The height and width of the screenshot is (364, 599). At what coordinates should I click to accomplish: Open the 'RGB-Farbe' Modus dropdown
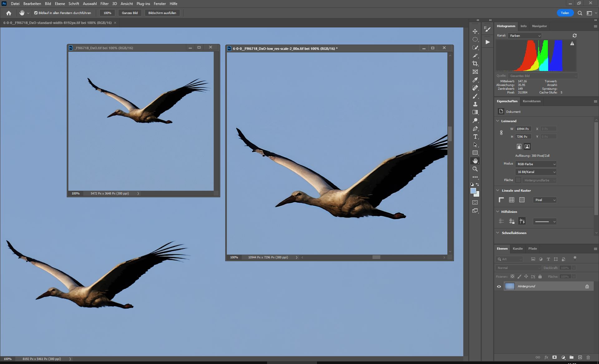(536, 164)
